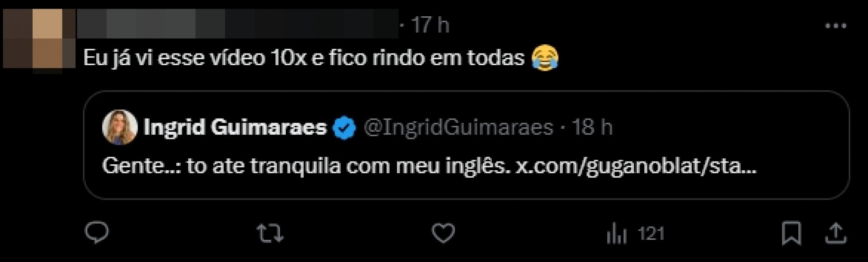This screenshot has height=262, width=868.
Task: Click the reply speech bubble icon
Action: coord(97,233)
